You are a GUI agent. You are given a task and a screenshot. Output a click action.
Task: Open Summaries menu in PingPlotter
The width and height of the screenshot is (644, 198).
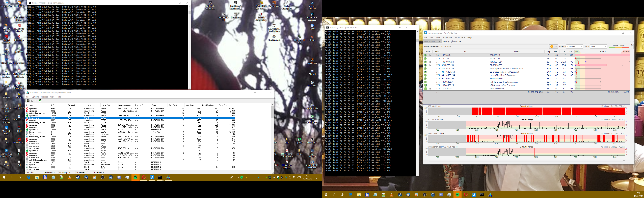447,37
